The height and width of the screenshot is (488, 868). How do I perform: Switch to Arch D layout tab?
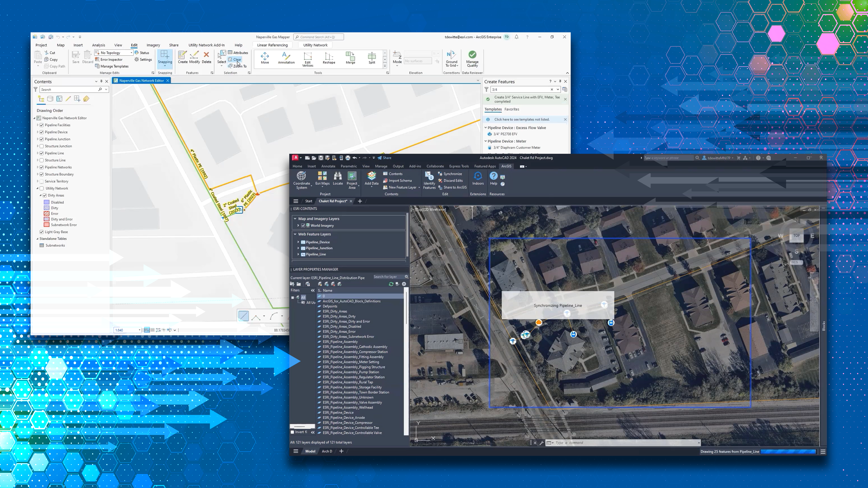click(x=327, y=451)
